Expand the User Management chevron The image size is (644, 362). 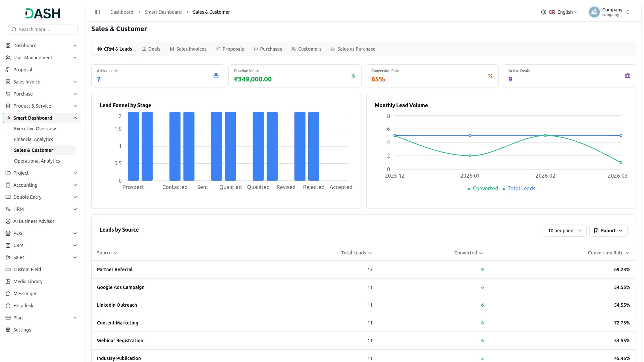pos(75,58)
